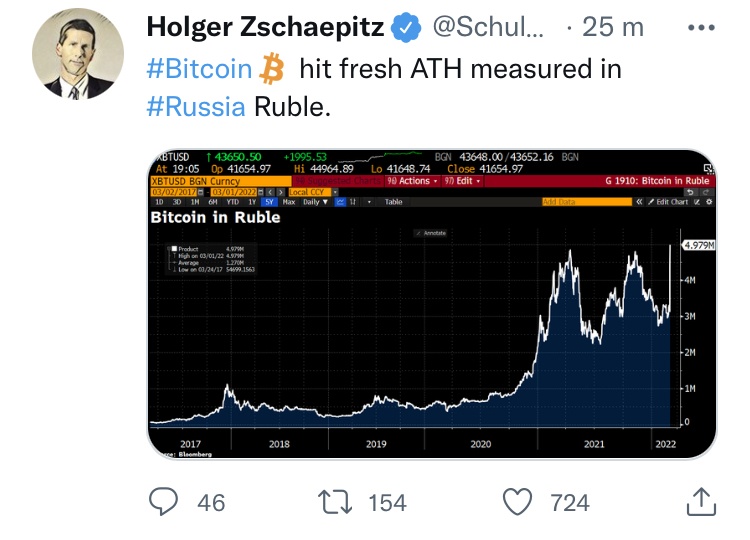Open the #Bitcoin hashtag link
Viewport: 750px width, 540px height.
pyautogui.click(x=199, y=68)
